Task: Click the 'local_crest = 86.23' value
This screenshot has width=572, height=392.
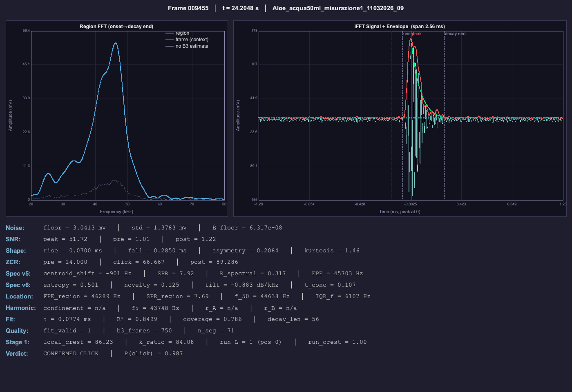Action: pos(78,342)
